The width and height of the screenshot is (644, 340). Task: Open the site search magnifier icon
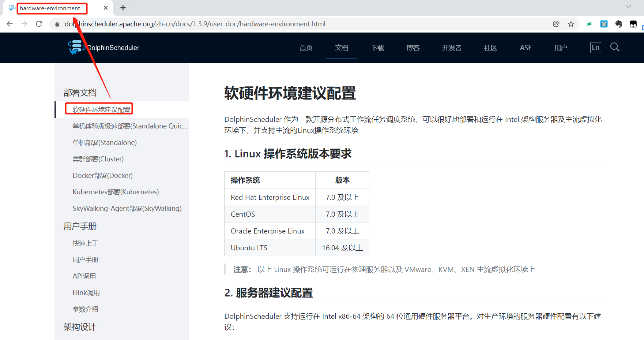(615, 47)
